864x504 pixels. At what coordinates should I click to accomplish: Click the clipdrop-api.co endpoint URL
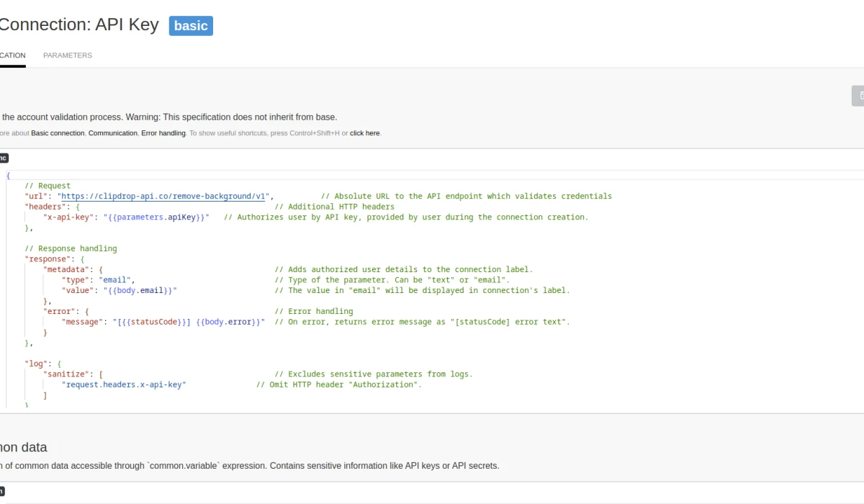click(x=164, y=196)
